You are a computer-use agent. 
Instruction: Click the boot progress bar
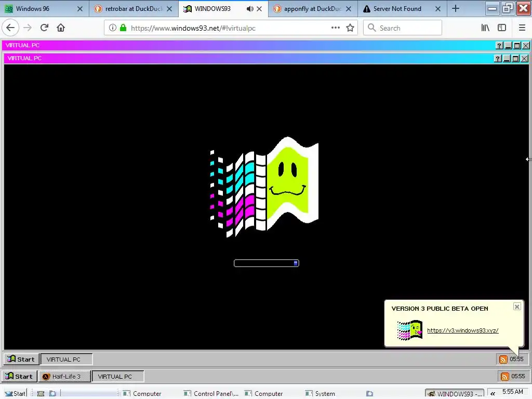coord(267,263)
